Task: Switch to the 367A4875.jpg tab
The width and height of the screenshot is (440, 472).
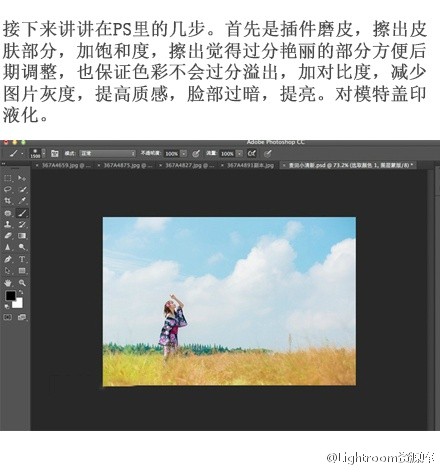Action: click(x=128, y=165)
